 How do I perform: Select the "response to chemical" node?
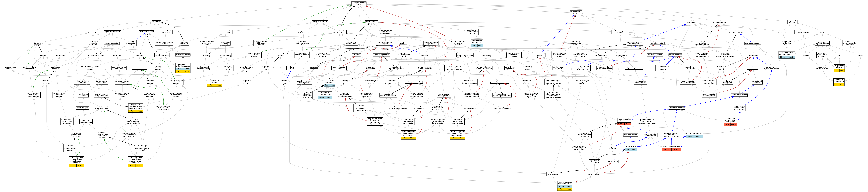pyautogui.click(x=822, y=32)
